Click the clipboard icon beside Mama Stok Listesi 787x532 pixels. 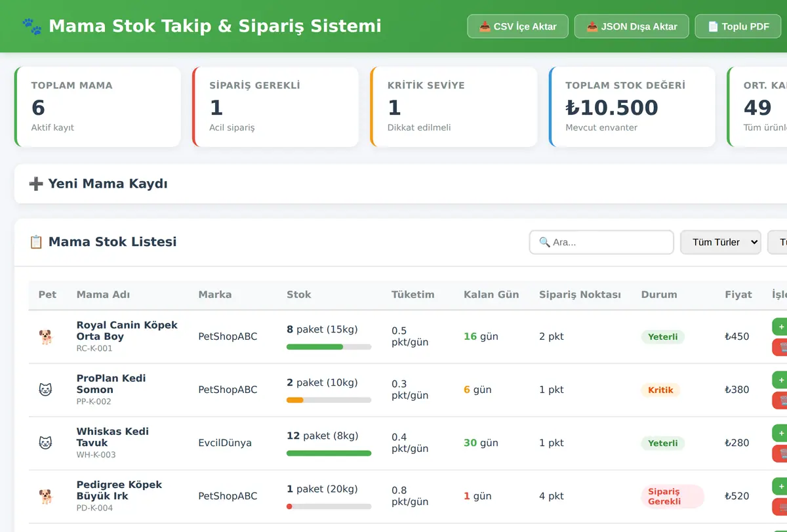[36, 242]
